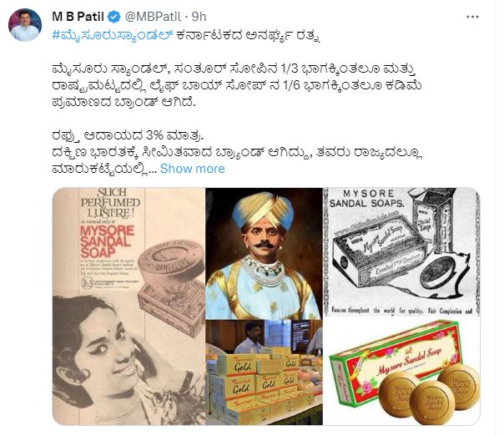Click the blue verified badge icon
This screenshot has height=436, width=504.
(x=113, y=17)
